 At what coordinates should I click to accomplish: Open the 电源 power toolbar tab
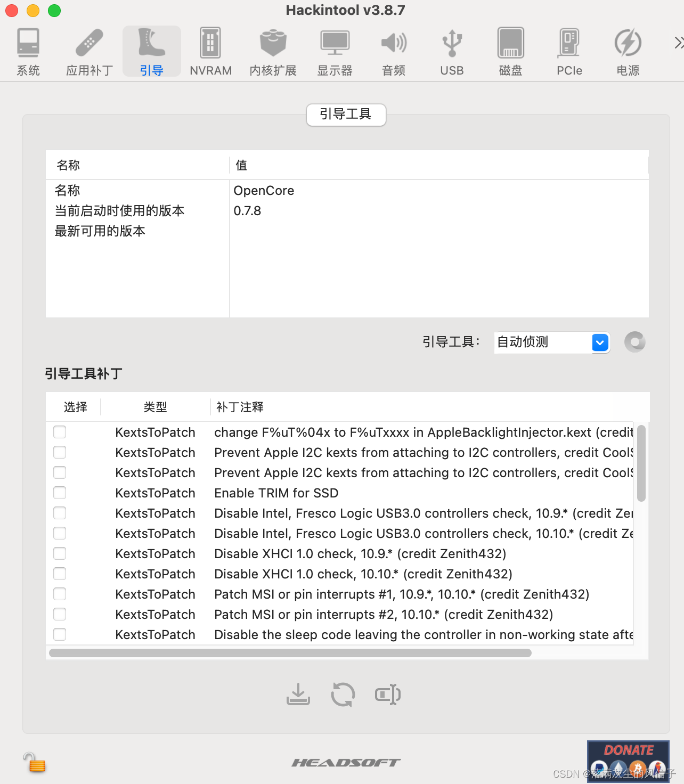(628, 52)
